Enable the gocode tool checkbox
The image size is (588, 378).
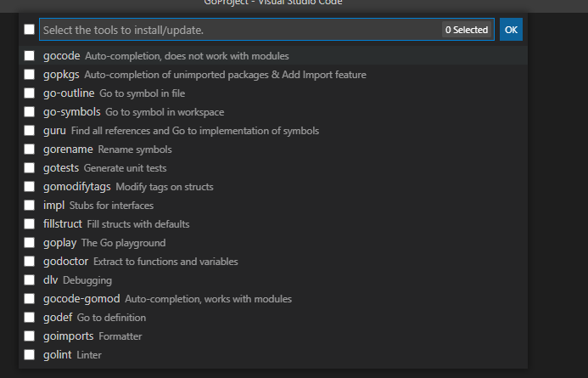tap(30, 56)
